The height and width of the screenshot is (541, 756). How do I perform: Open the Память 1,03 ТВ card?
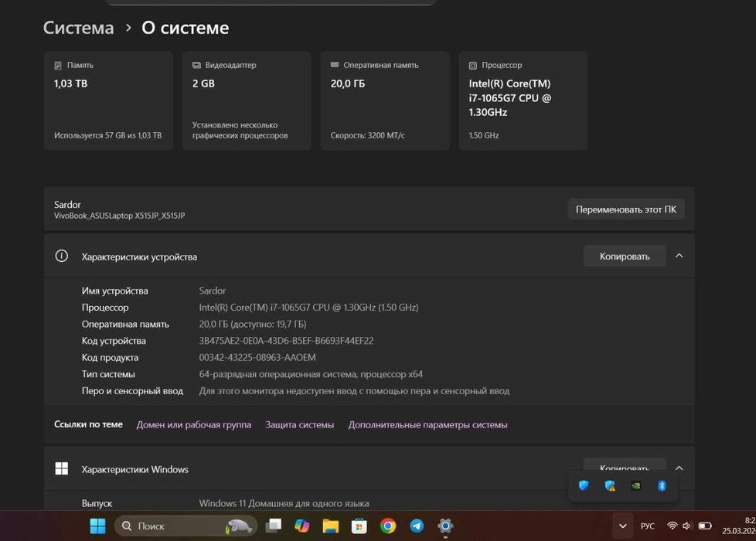pyautogui.click(x=108, y=100)
